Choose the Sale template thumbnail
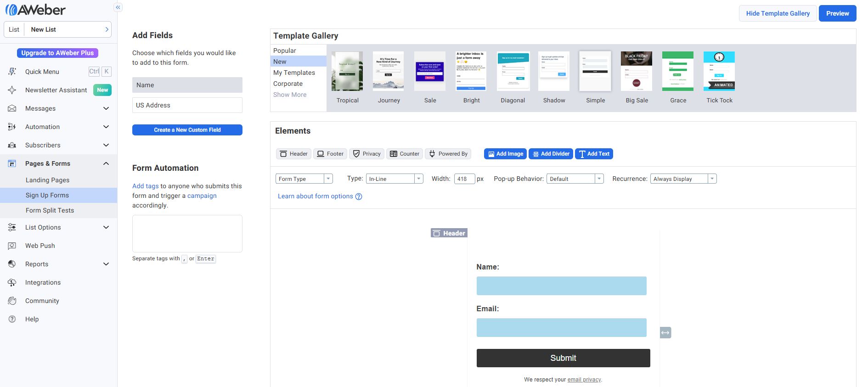 click(x=430, y=71)
